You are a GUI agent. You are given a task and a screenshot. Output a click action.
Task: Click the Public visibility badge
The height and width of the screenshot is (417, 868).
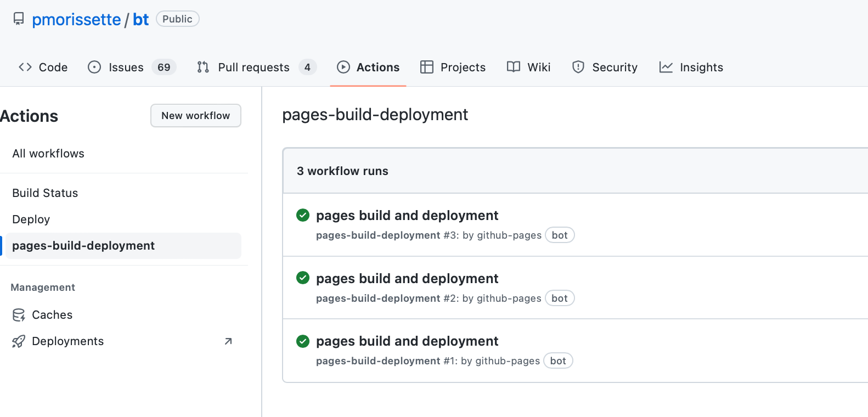[x=177, y=19]
